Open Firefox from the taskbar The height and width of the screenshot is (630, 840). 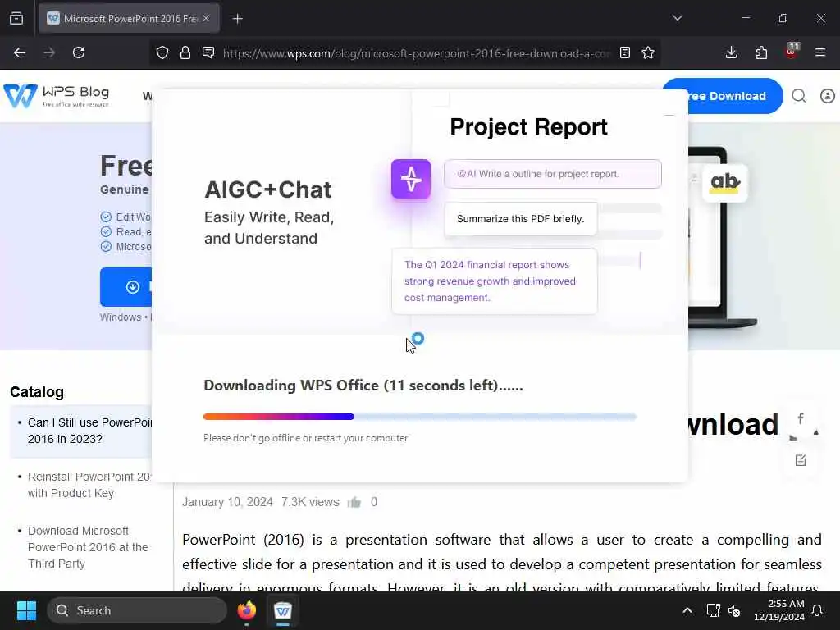[x=247, y=610]
